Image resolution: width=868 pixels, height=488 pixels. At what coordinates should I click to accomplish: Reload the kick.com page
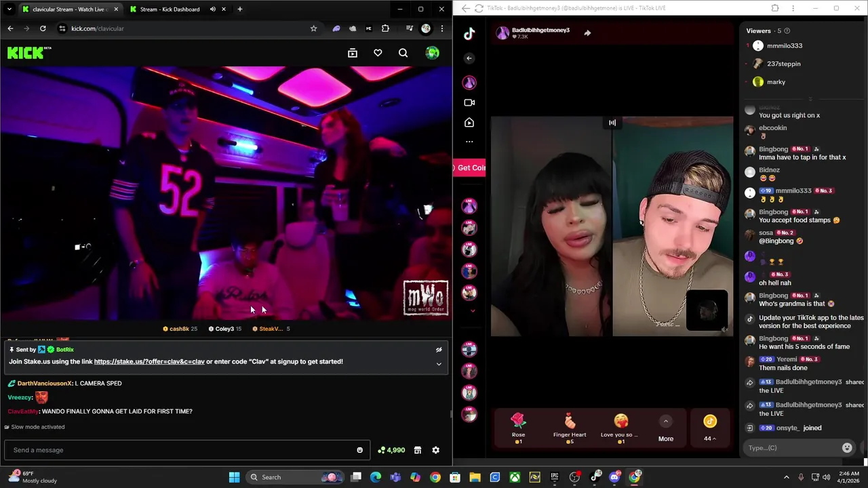pos(43,28)
